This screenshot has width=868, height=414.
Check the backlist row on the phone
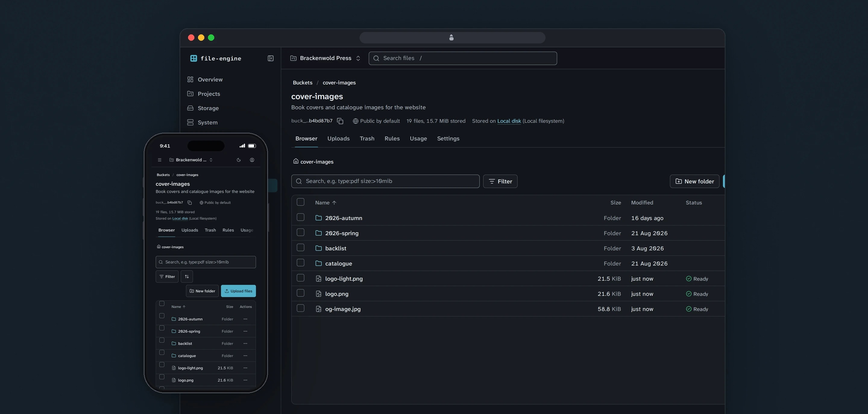162,340
